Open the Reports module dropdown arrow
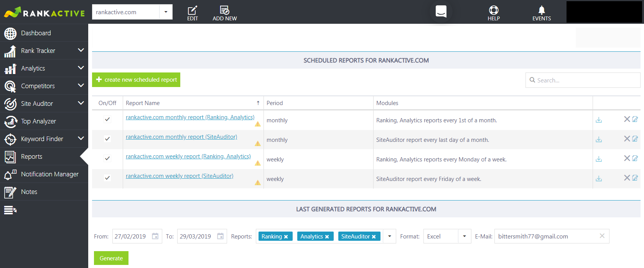This screenshot has height=268, width=644. (389, 236)
